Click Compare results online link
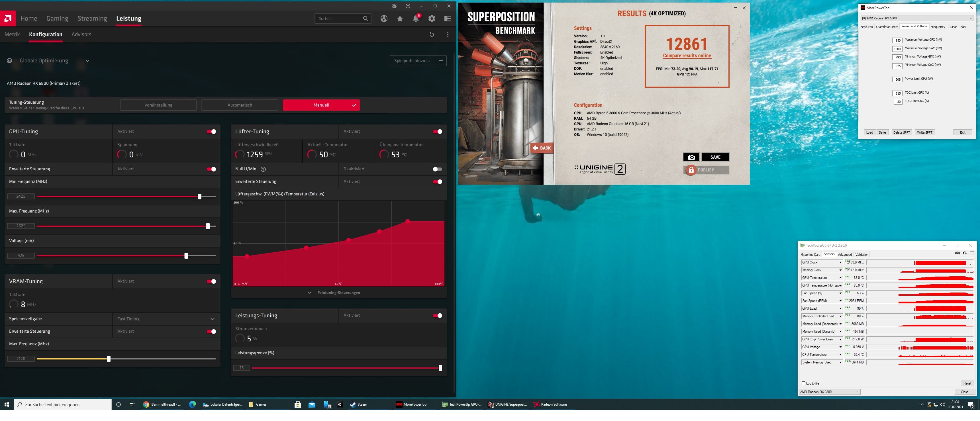980x421 pixels. pos(687,56)
